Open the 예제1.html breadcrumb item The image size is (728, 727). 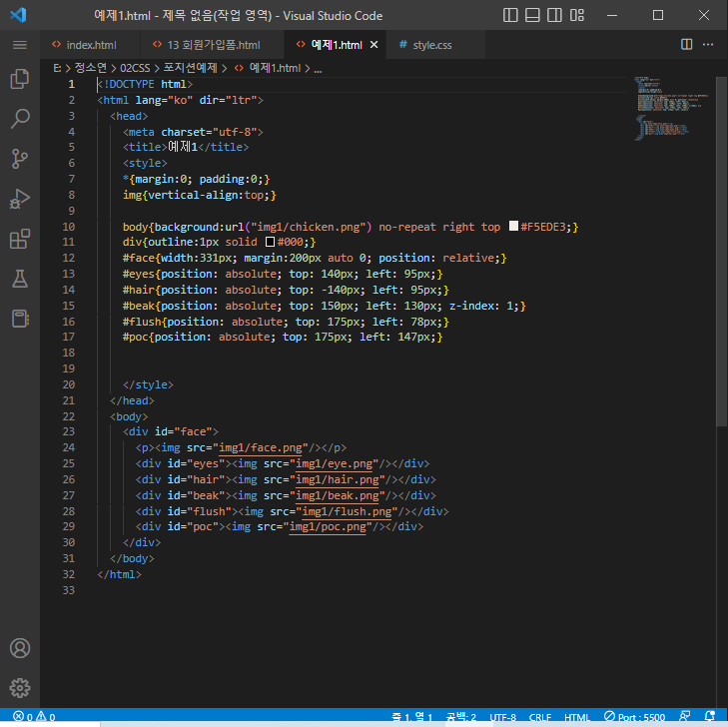268,68
